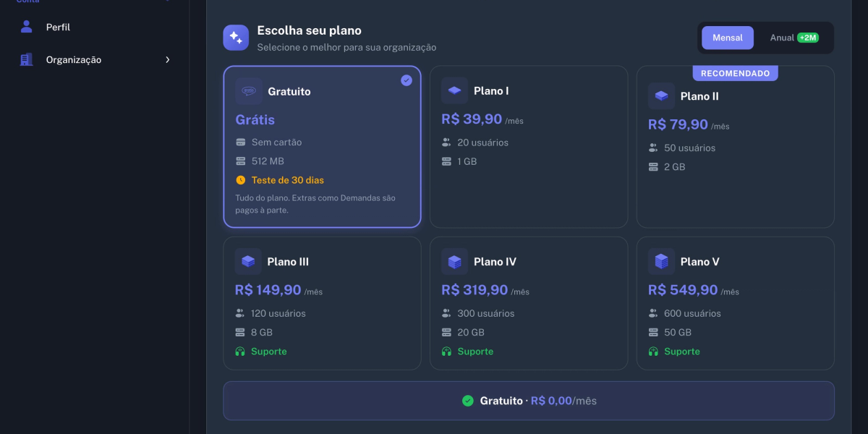Click the Plano IV stack icon
Image resolution: width=868 pixels, height=434 pixels.
[455, 261]
